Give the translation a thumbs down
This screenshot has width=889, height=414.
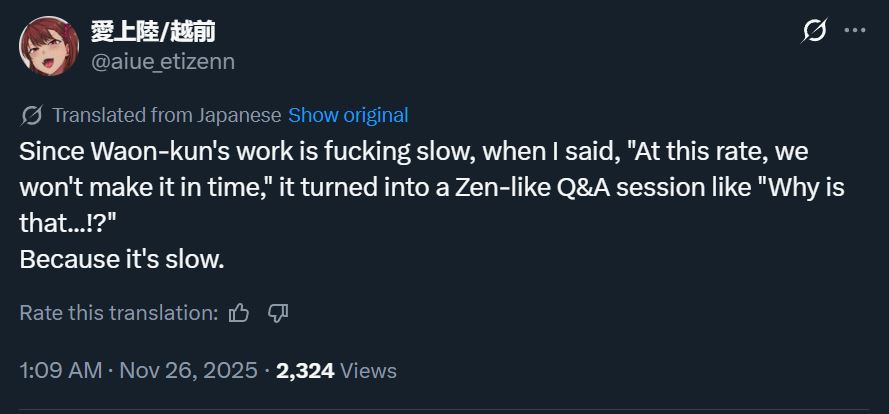coord(278,313)
